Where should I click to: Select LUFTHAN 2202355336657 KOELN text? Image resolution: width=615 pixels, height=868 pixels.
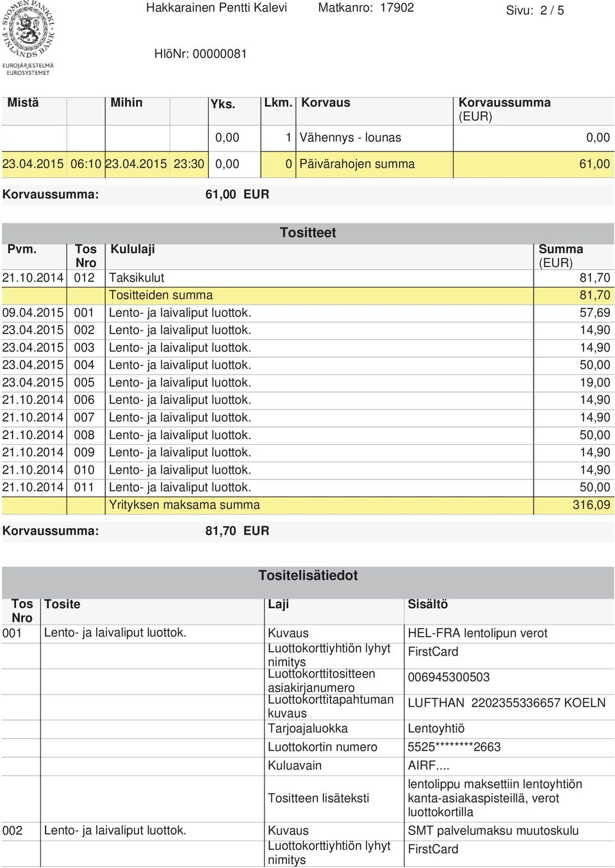(x=506, y=703)
